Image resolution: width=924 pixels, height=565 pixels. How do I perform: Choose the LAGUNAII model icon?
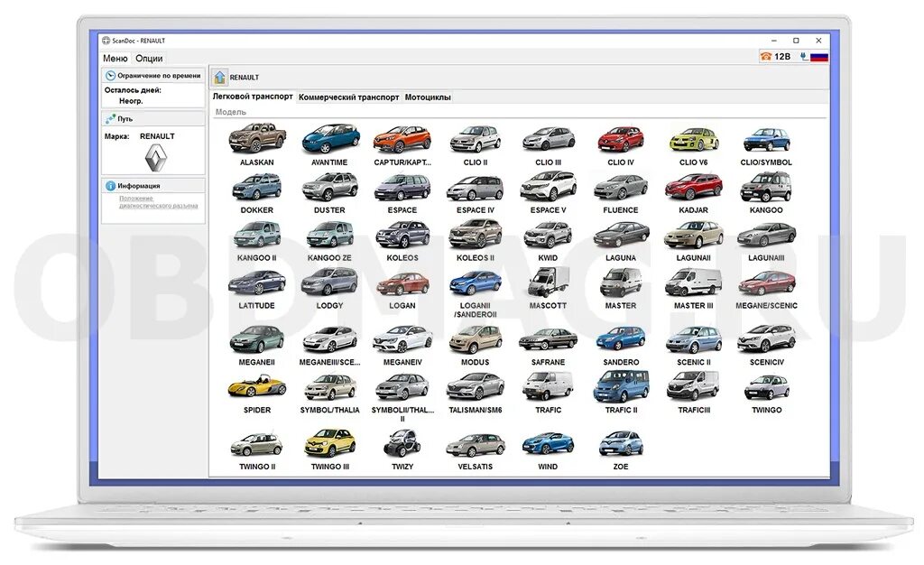[x=694, y=235]
